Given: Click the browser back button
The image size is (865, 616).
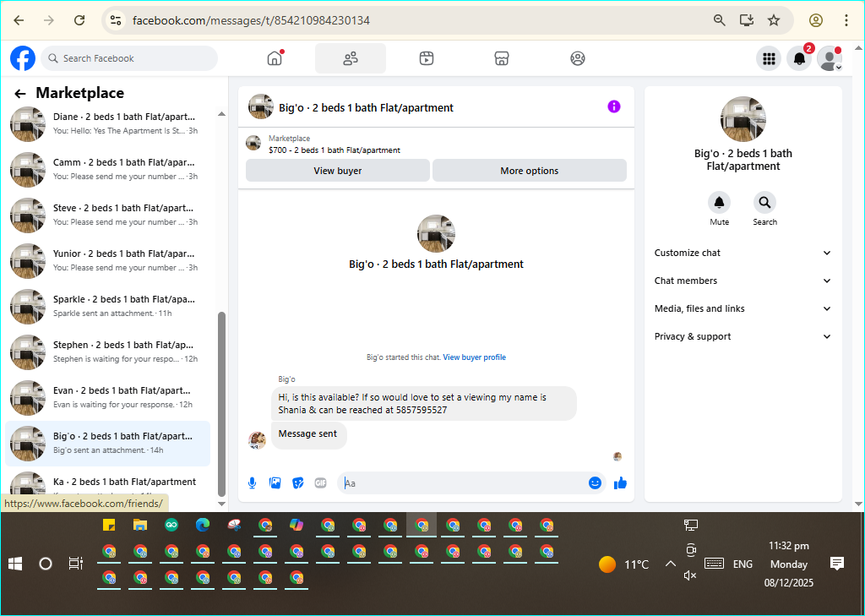Looking at the screenshot, I should coord(19,20).
